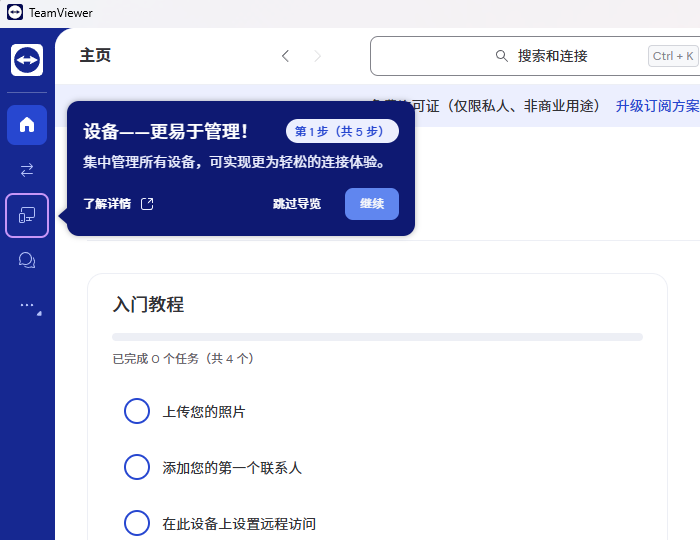Click the 继续 button in tour
Image resolution: width=700 pixels, height=540 pixels.
(372, 204)
